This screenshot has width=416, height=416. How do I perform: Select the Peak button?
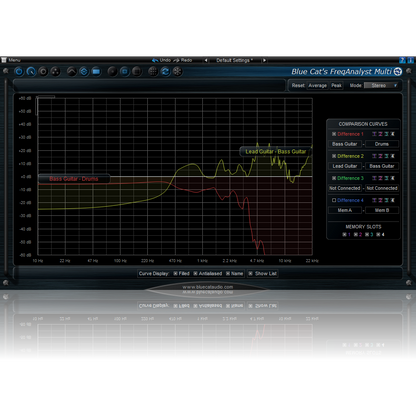(x=336, y=86)
